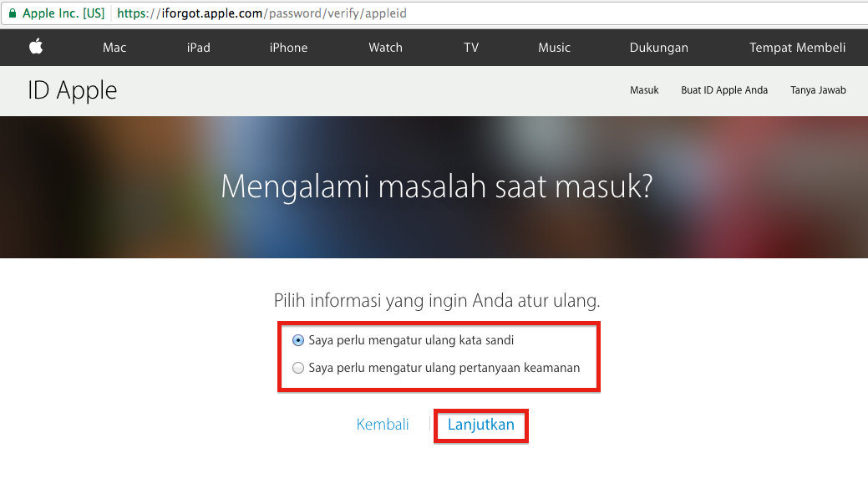Open Music in the navigation bar
Screen dimensions: 868x489
[554, 48]
